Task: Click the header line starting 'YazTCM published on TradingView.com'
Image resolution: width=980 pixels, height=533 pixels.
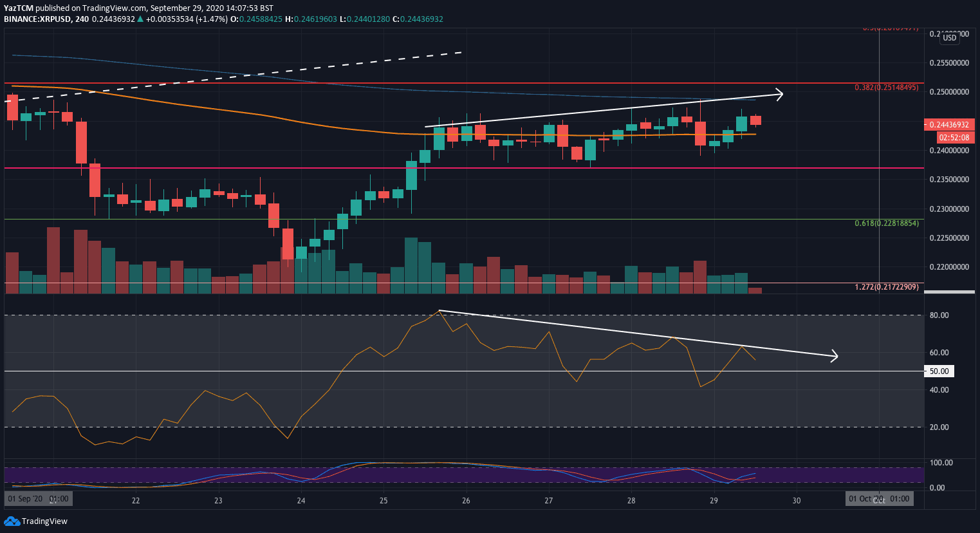Action: tap(138, 8)
